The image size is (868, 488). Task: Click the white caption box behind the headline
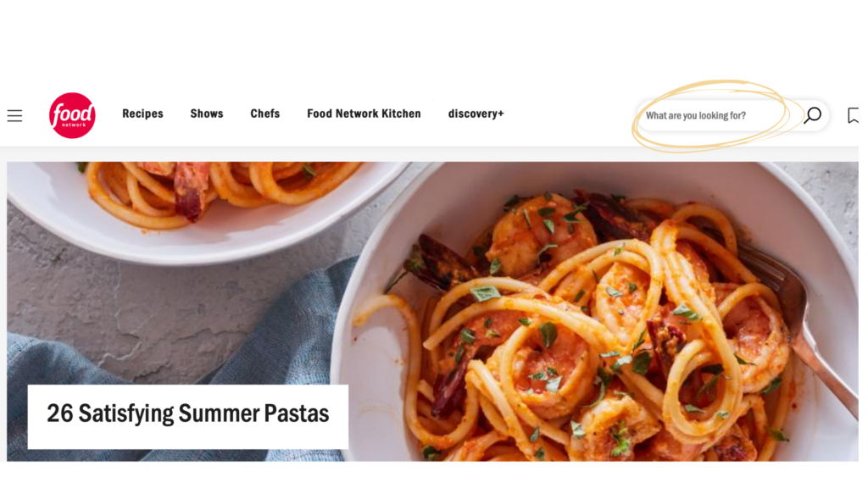[187, 417]
